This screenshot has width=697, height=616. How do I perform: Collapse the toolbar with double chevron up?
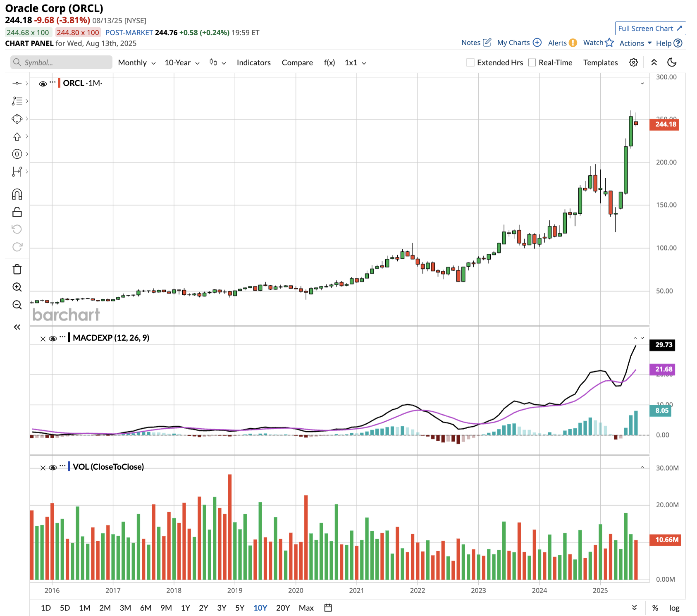click(x=654, y=62)
